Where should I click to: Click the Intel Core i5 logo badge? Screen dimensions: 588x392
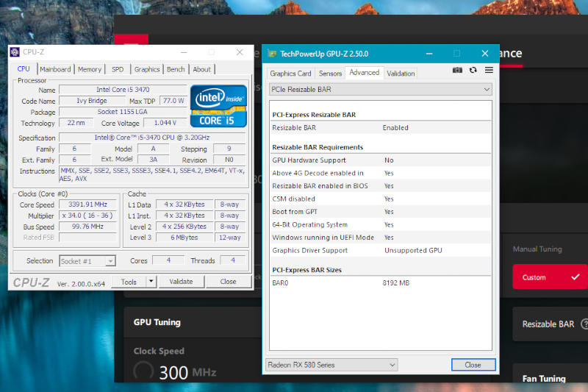point(218,107)
